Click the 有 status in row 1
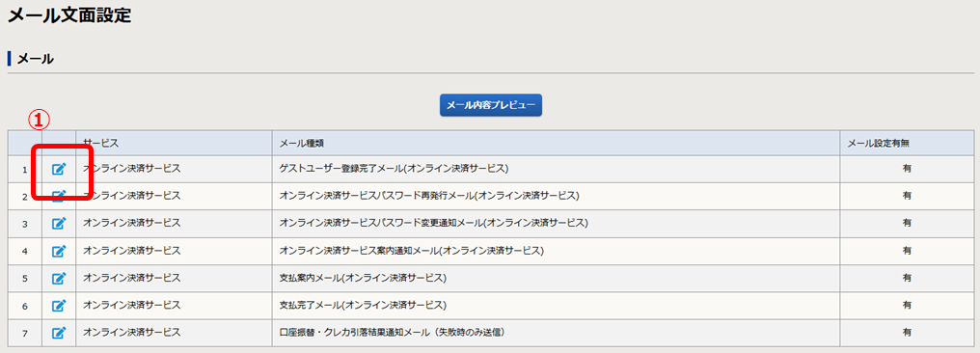 [x=907, y=169]
